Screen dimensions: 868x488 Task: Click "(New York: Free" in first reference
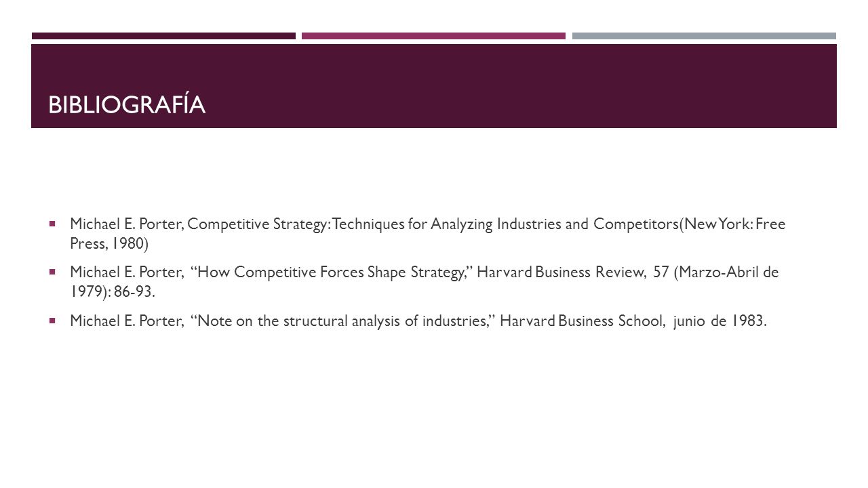(x=732, y=224)
